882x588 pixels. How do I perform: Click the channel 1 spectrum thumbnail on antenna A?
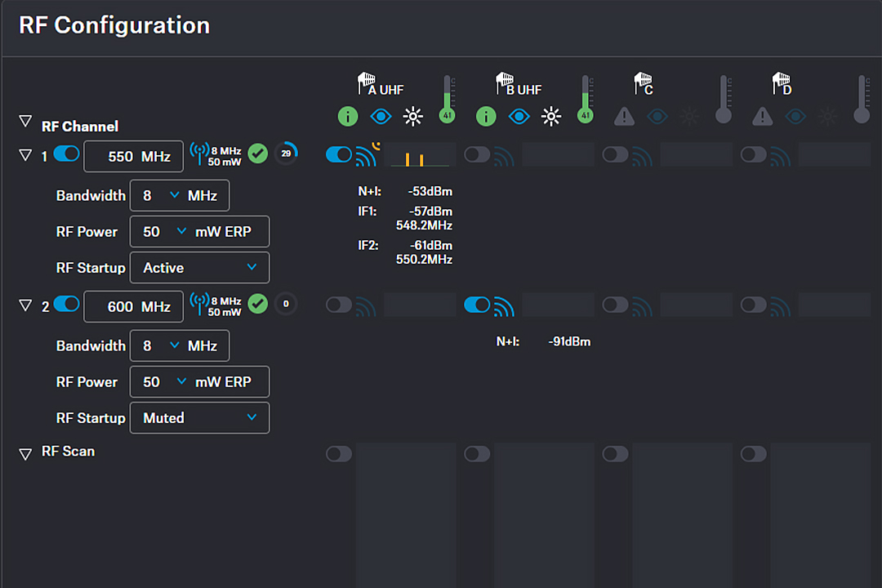(x=420, y=155)
